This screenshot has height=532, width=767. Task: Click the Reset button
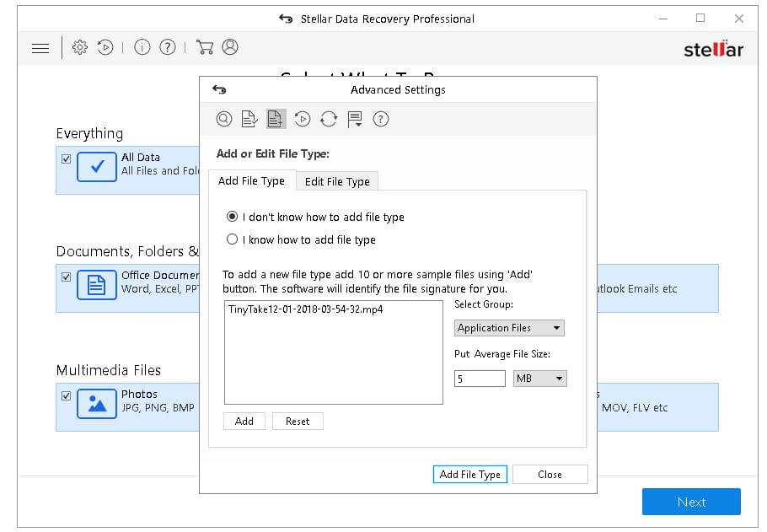click(x=298, y=421)
